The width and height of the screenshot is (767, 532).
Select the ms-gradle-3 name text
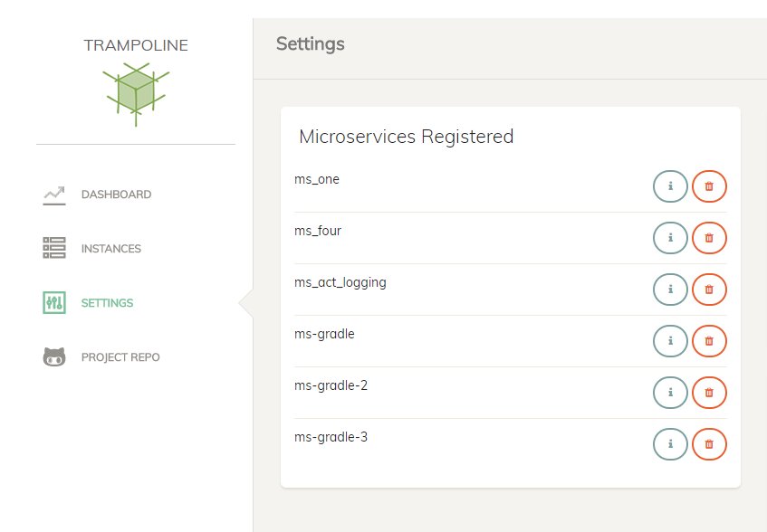tap(331, 437)
